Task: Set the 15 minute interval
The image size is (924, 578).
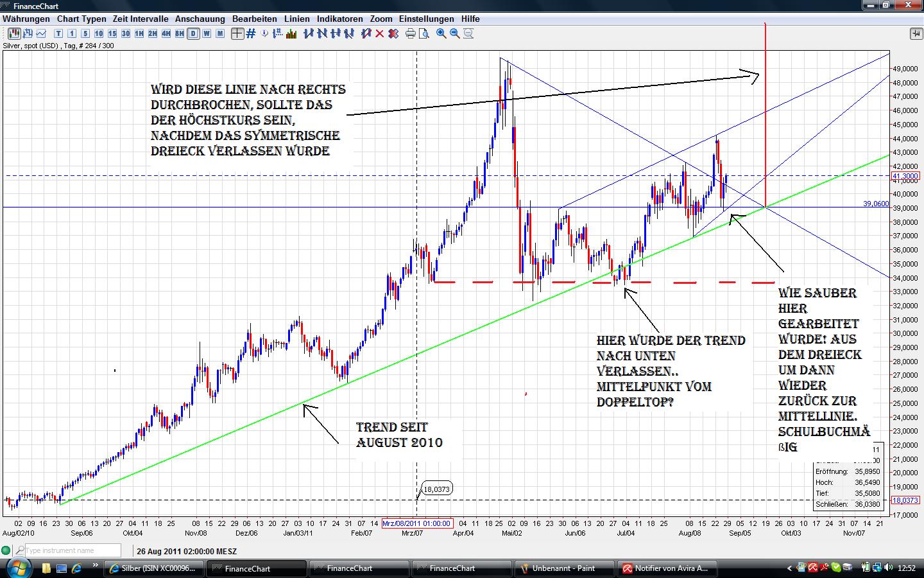Action: (x=112, y=33)
